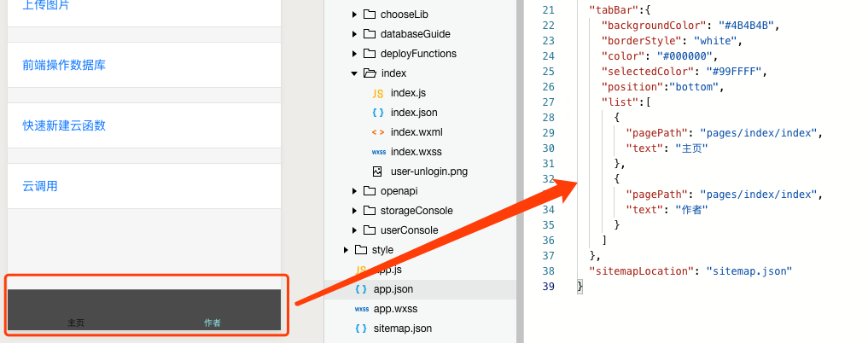868x343 pixels.
Task: Click the chooseLib folder icon
Action: pyautogui.click(x=370, y=15)
